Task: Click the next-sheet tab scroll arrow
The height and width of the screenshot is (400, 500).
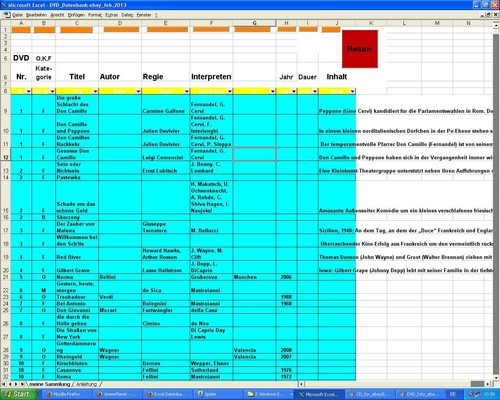Action: point(16,384)
